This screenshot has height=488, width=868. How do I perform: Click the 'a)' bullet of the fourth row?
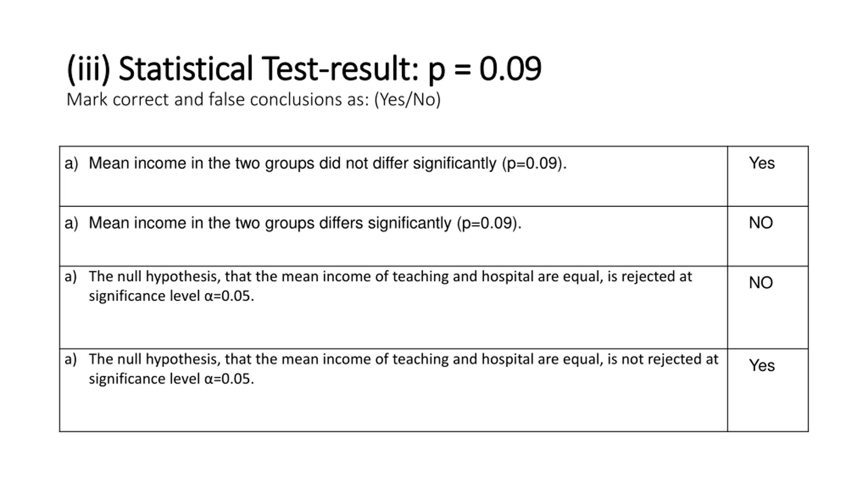[x=71, y=359]
